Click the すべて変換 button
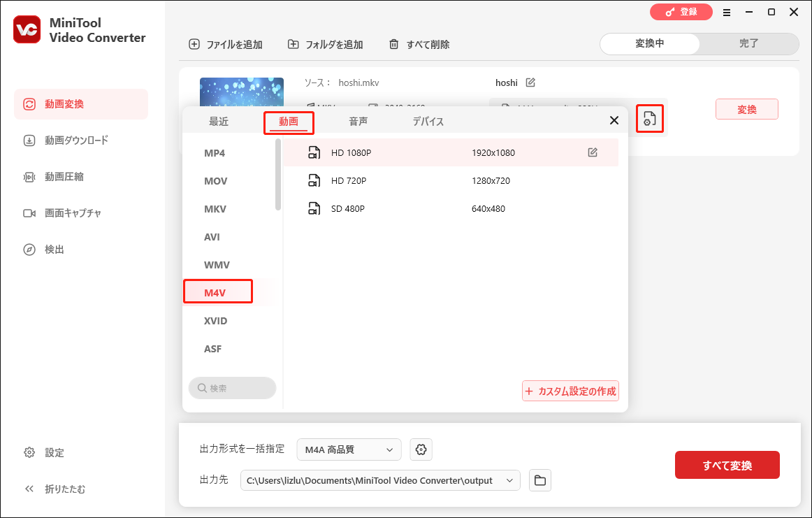Viewport: 812px width, 518px height. point(727,465)
